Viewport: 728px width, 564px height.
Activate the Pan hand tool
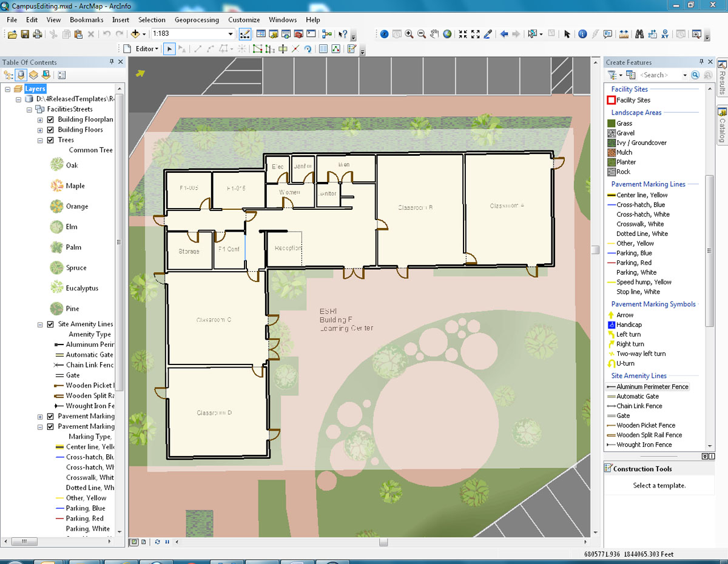coord(434,34)
